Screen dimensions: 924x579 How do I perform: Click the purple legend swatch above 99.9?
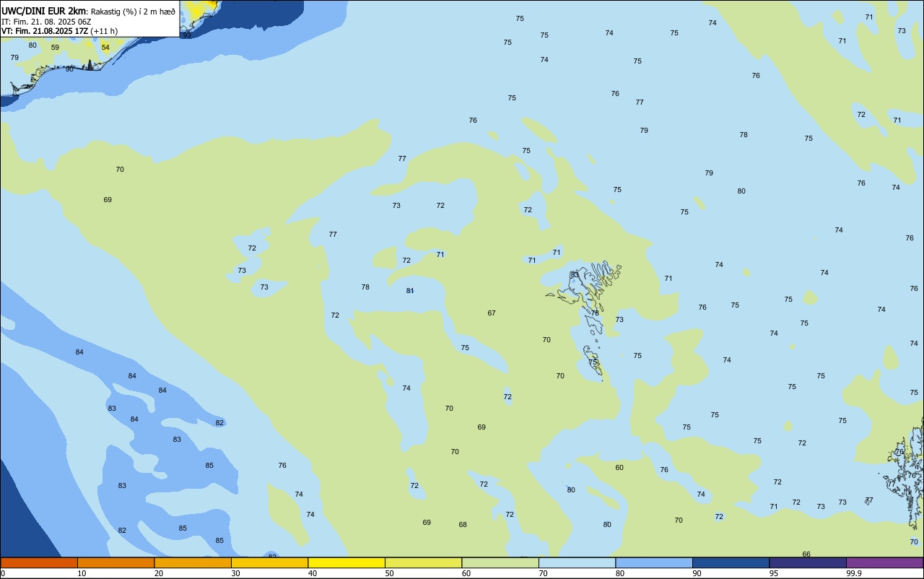pyautogui.click(x=884, y=562)
